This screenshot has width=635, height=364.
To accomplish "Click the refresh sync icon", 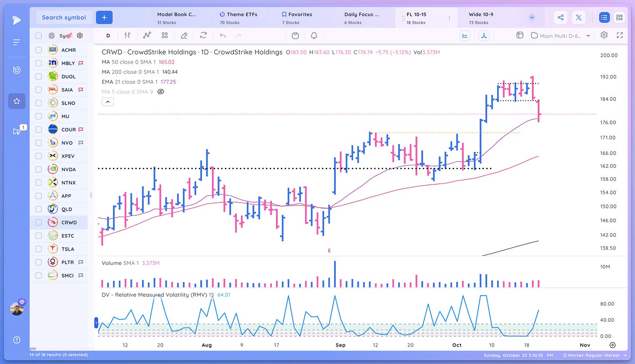I will coord(203,35).
